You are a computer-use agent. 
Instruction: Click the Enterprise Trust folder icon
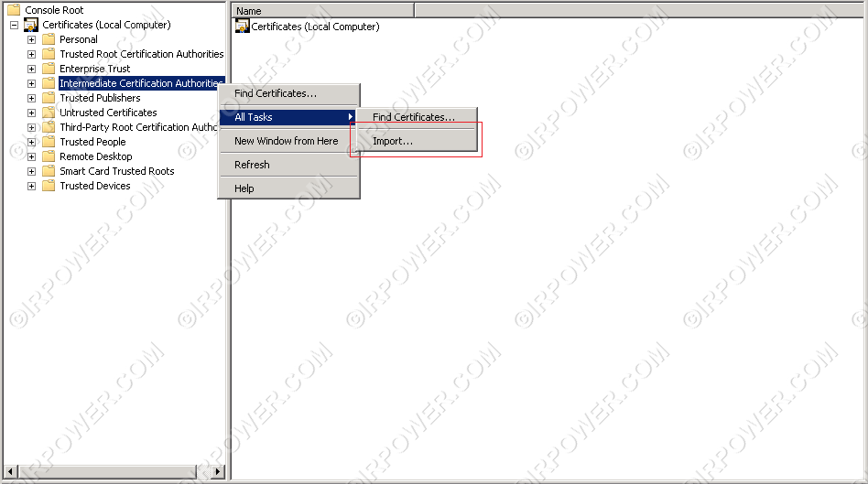pyautogui.click(x=49, y=69)
